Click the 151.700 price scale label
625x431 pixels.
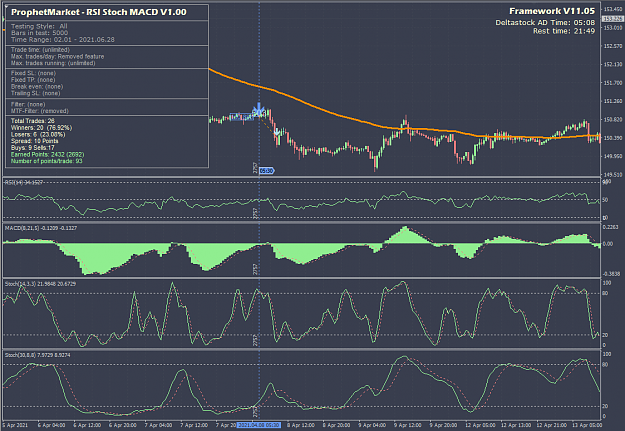[x=613, y=83]
